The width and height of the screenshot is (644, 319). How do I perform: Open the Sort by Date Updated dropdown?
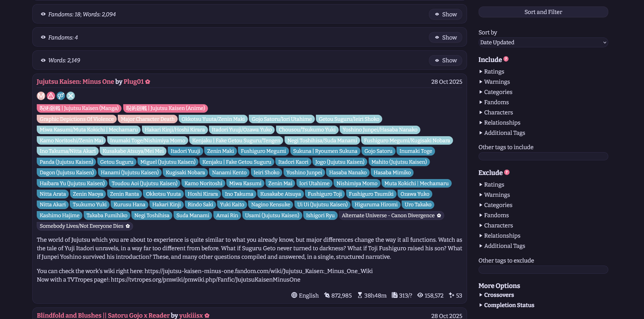[543, 43]
